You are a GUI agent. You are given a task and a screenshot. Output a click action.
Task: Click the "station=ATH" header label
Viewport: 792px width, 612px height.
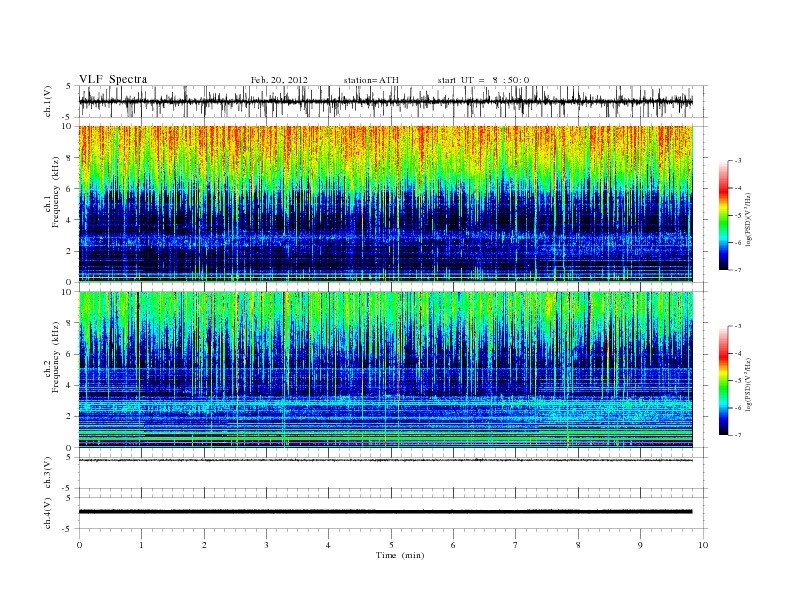pos(371,80)
